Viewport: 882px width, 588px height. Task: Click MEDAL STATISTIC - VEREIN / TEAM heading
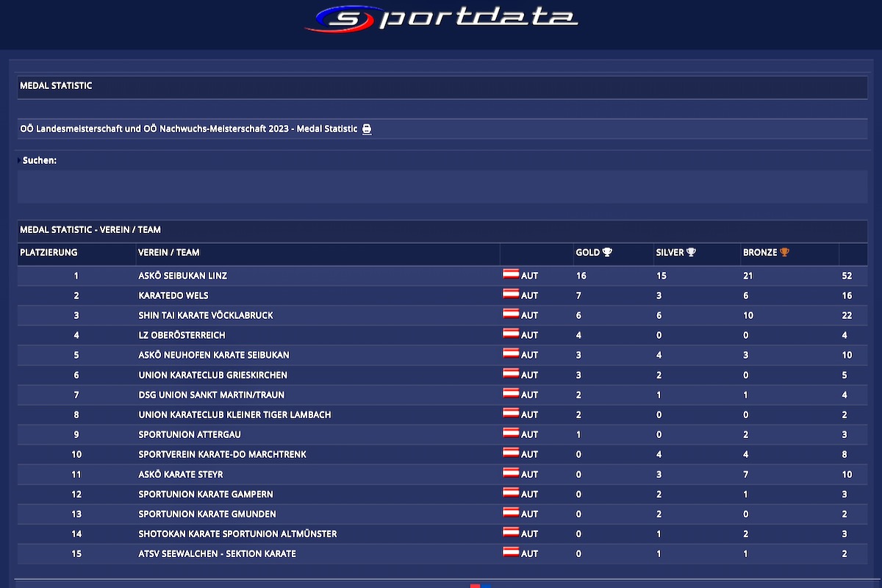90,230
